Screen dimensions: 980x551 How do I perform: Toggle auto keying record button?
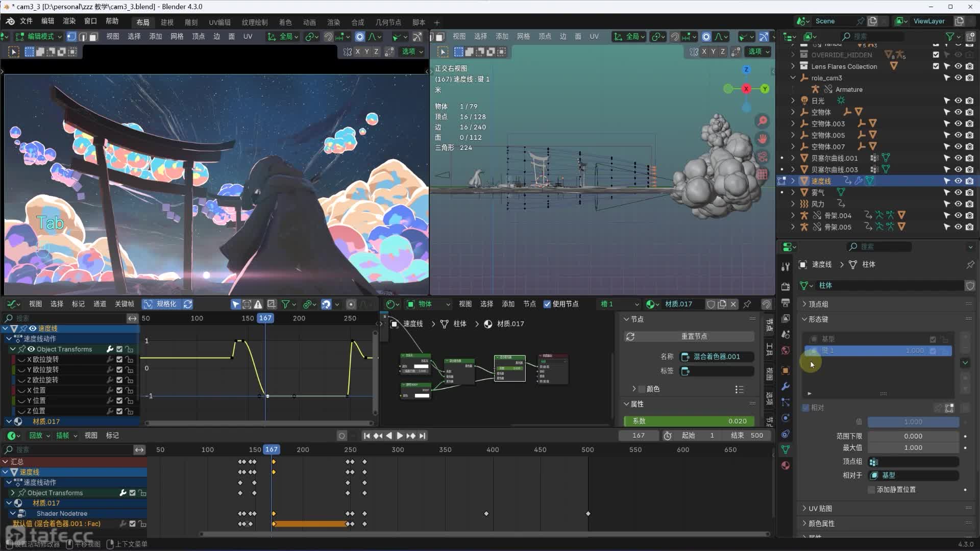(x=342, y=436)
